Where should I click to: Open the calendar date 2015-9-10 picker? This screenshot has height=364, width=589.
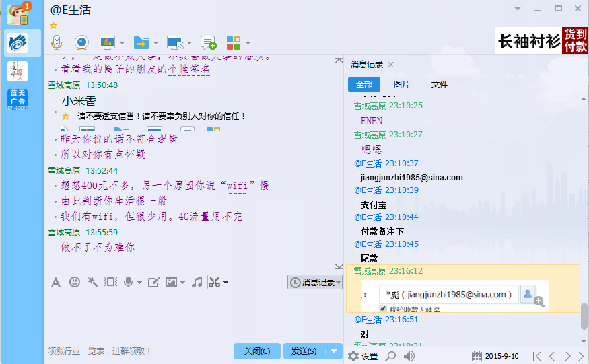click(495, 356)
